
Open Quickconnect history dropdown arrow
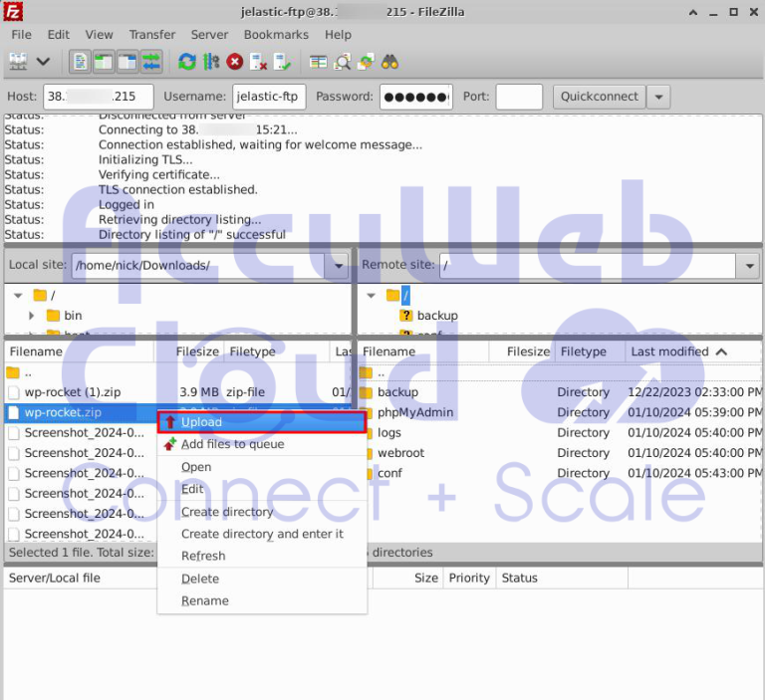[x=658, y=97]
